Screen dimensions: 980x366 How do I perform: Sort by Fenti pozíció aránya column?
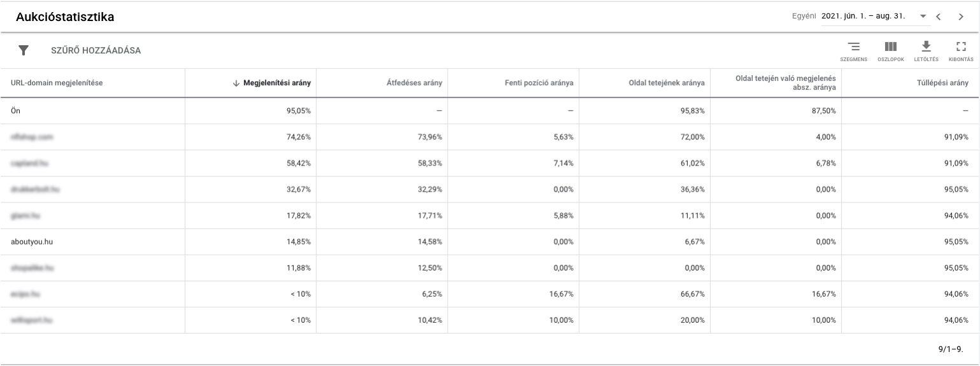(x=539, y=83)
